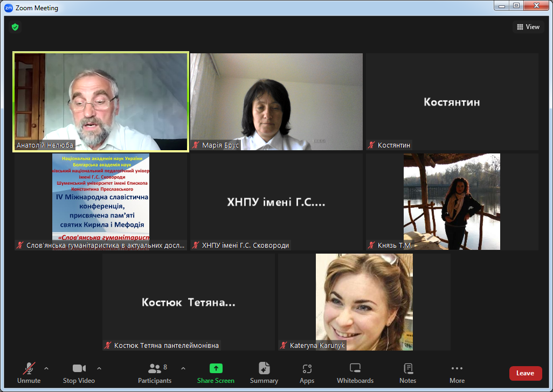Open the View layout menu

pyautogui.click(x=528, y=27)
